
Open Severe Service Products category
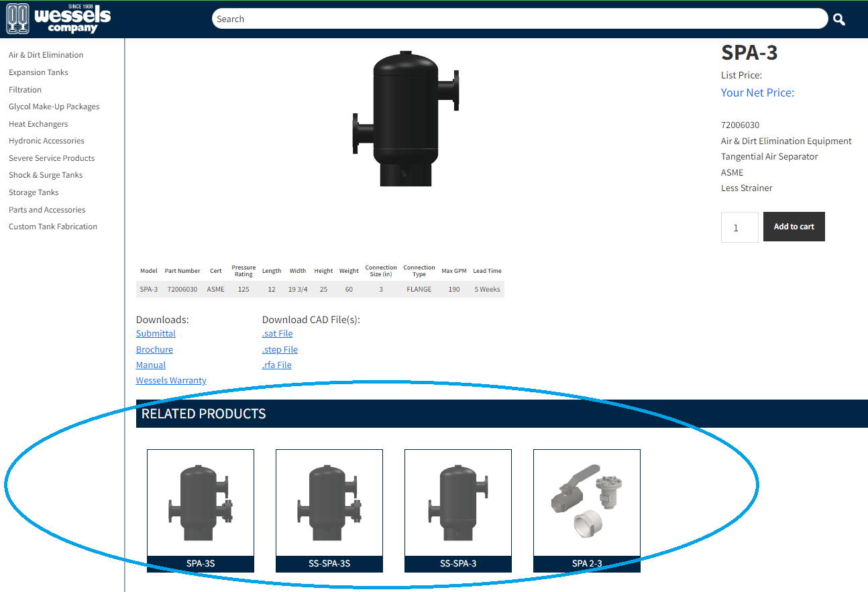(52, 158)
